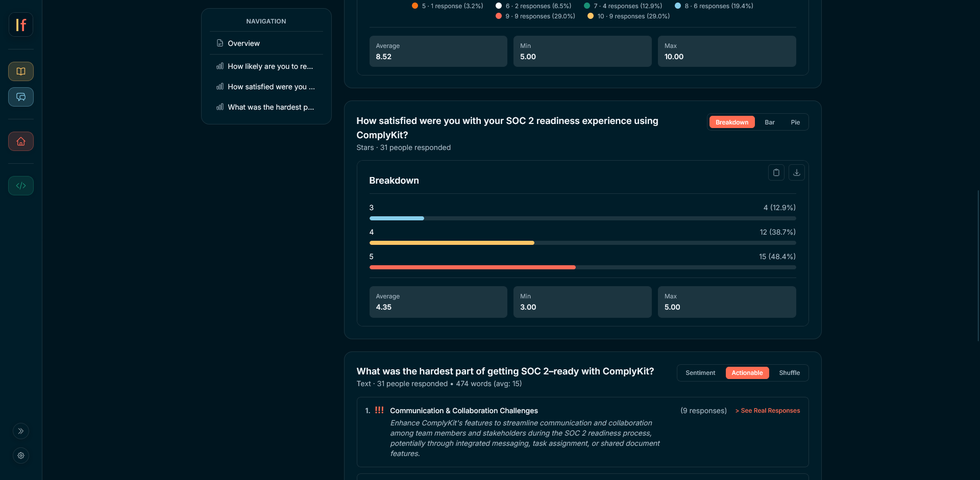
Task: Open the book/overview icon in the sidebar
Action: [21, 71]
